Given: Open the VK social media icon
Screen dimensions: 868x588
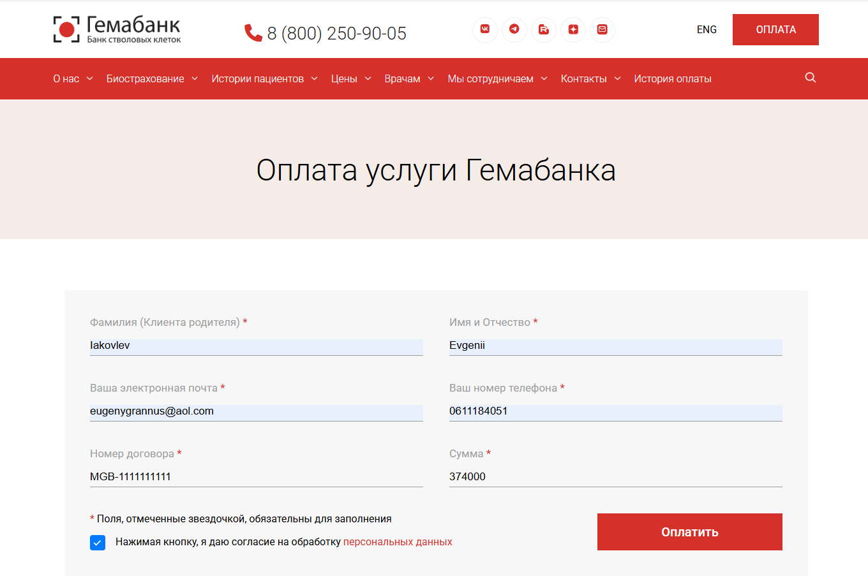Looking at the screenshot, I should tap(485, 29).
